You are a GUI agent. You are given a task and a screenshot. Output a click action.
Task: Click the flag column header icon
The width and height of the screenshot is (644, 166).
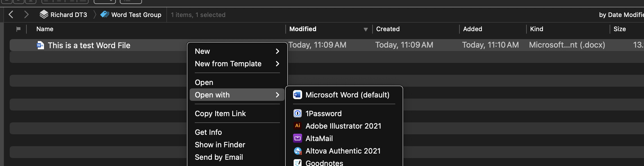tap(18, 29)
